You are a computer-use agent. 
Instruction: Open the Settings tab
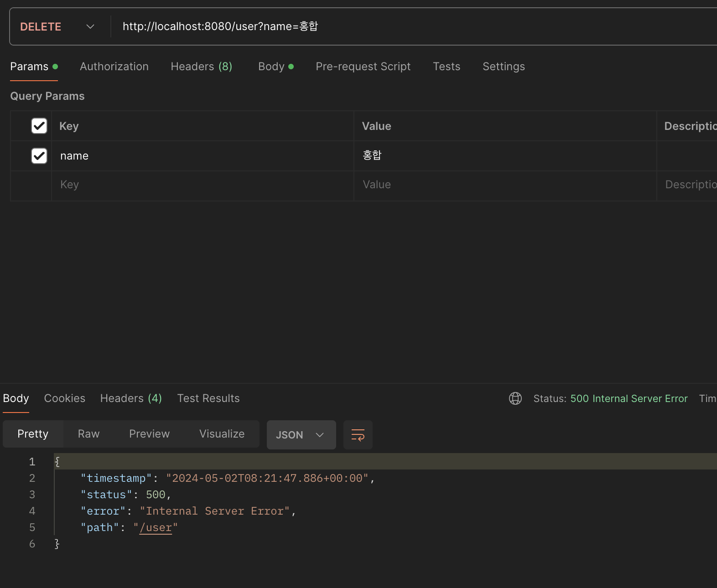click(x=504, y=67)
